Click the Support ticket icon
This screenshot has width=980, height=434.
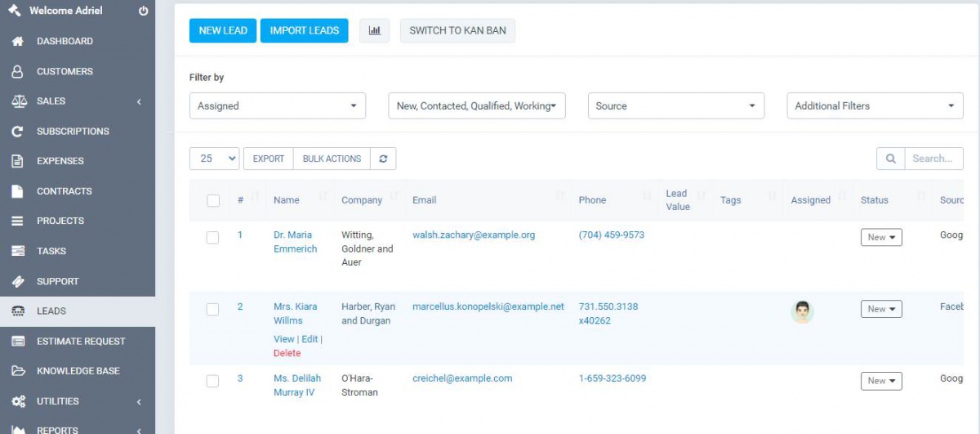(17, 281)
